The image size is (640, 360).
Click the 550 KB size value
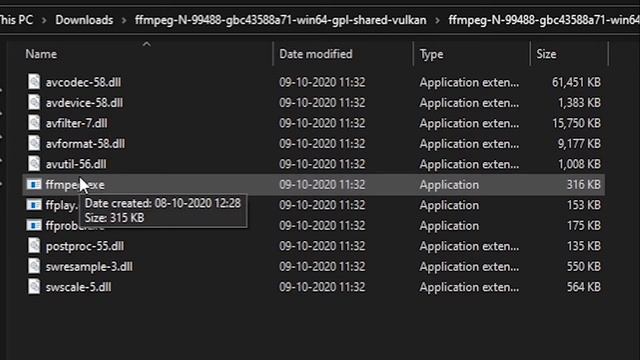(584, 267)
